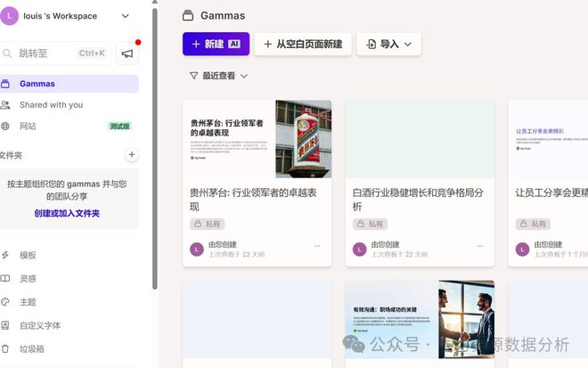This screenshot has width=588, height=368.
Task: Open 灵感 inspiration in sidebar
Action: tap(28, 279)
